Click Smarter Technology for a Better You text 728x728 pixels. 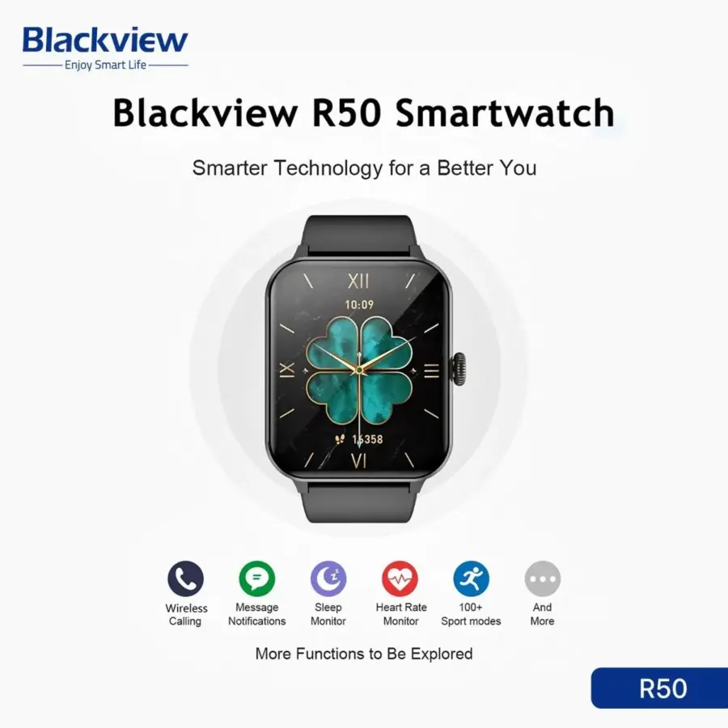point(365,168)
